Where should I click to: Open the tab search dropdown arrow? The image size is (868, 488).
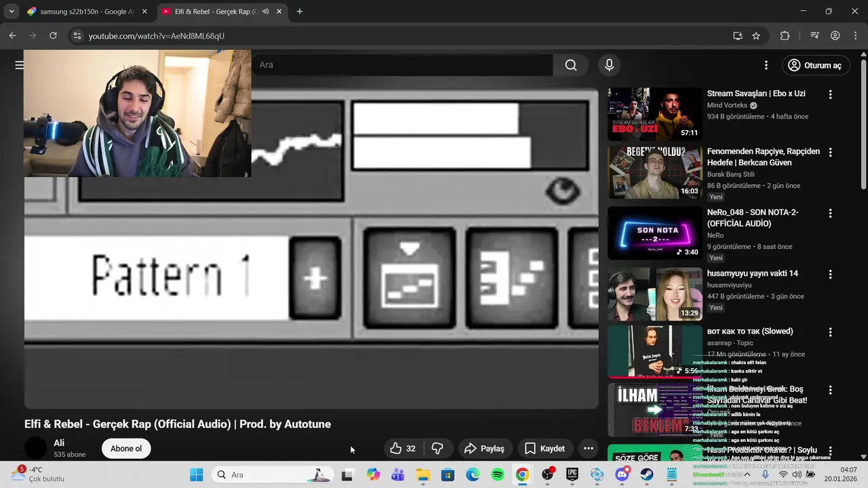12,12
